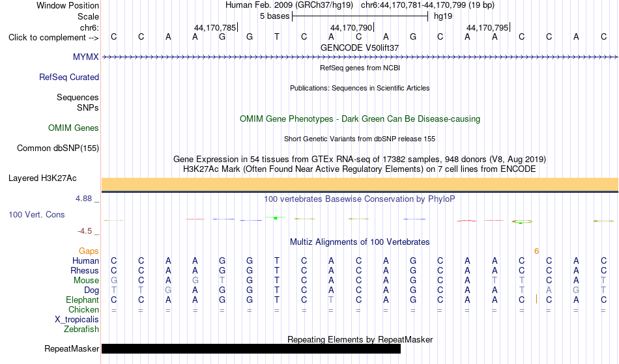The image size is (619, 364).
Task: Open the RefSeq Curated track label
Action: point(69,77)
